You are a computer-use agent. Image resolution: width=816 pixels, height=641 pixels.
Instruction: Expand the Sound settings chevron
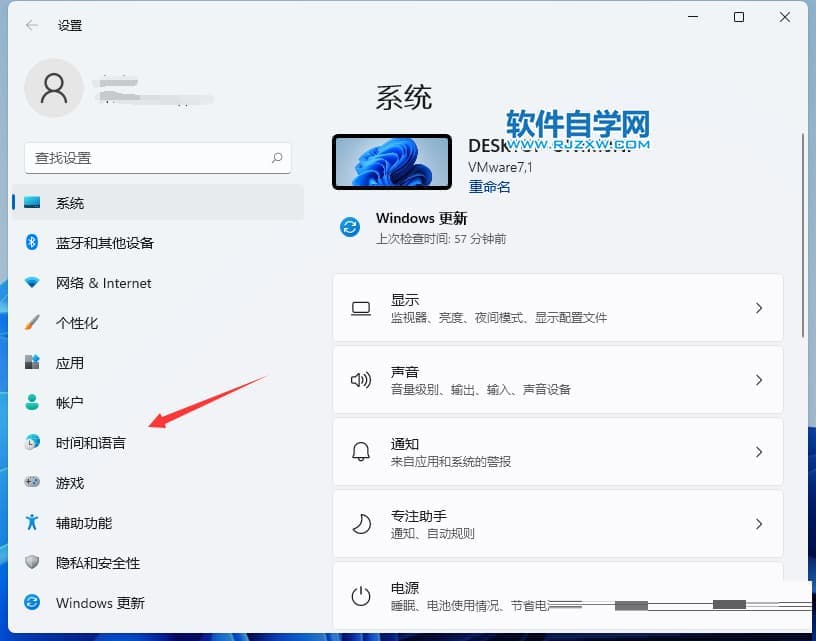758,380
